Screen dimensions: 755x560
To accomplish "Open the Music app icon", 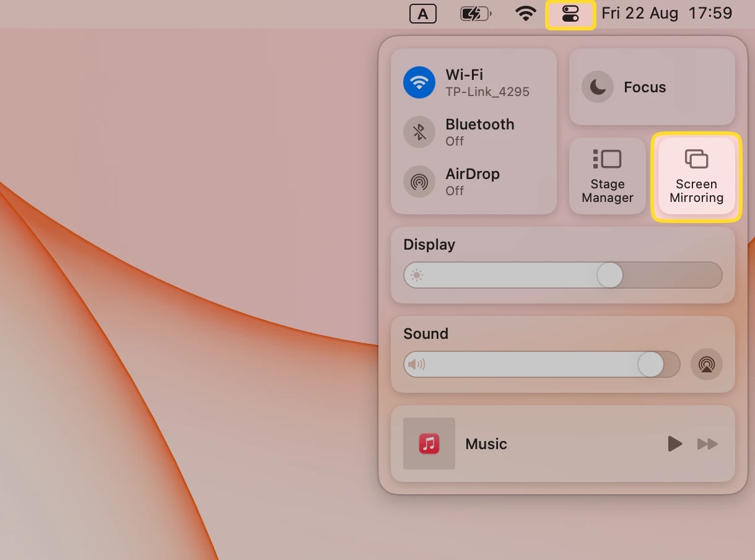I will [429, 444].
